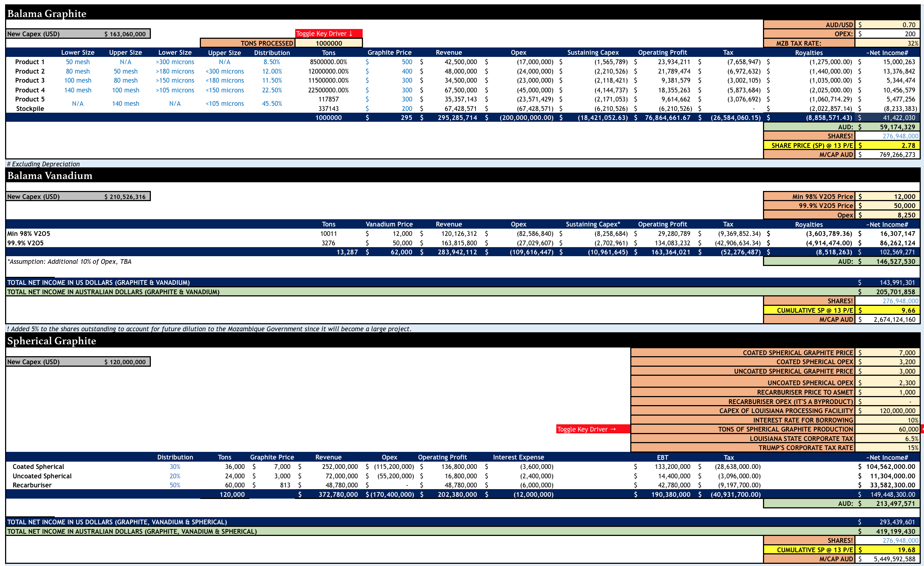Click the MZB TAX RATE 32% cell
Image resolution: width=924 pixels, height=566 pixels.
tap(887, 43)
